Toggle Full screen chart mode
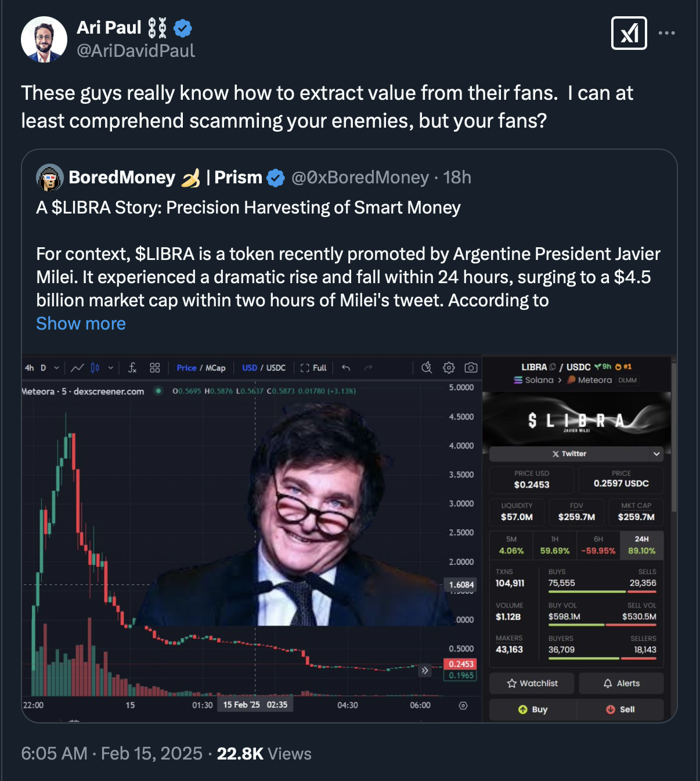The width and height of the screenshot is (700, 781). (314, 368)
